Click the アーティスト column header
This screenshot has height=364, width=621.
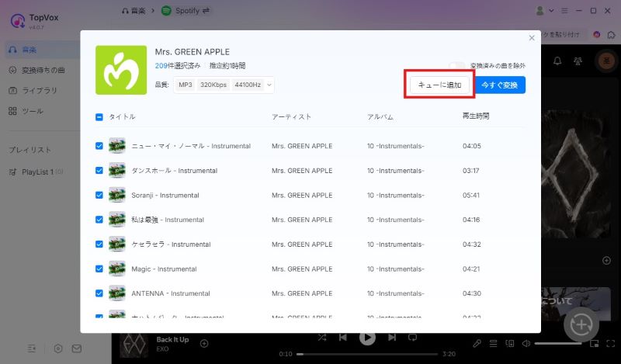click(292, 117)
